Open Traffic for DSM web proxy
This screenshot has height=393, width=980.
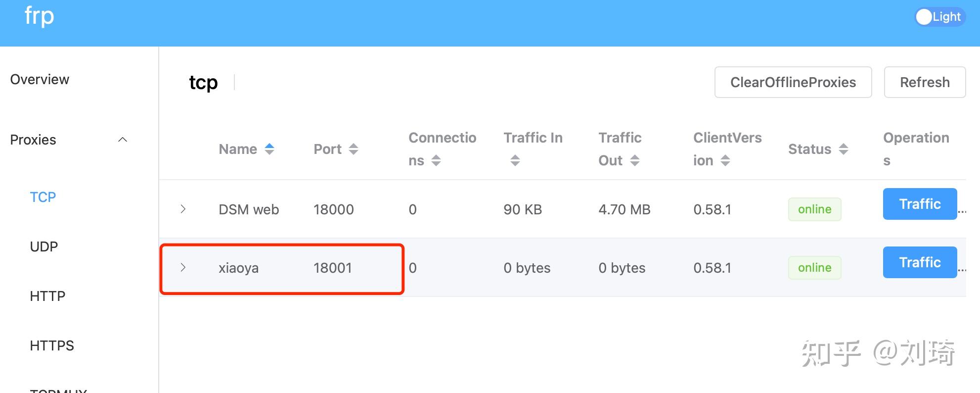[x=919, y=204]
